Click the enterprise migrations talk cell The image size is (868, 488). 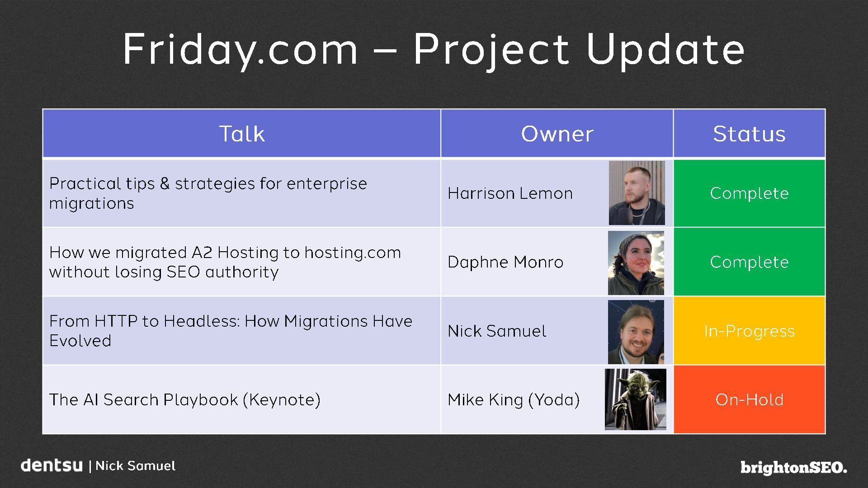pyautogui.click(x=242, y=193)
